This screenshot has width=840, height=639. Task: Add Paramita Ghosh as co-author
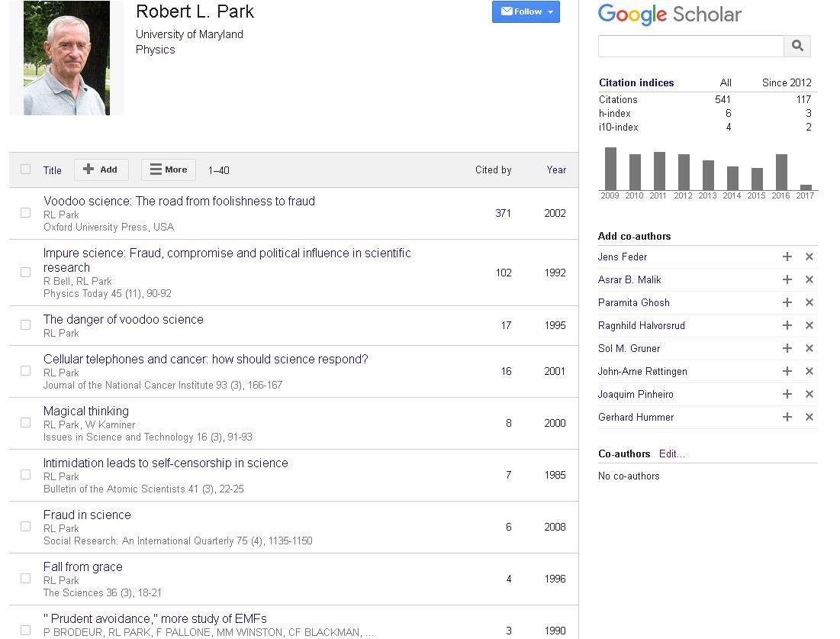click(787, 302)
